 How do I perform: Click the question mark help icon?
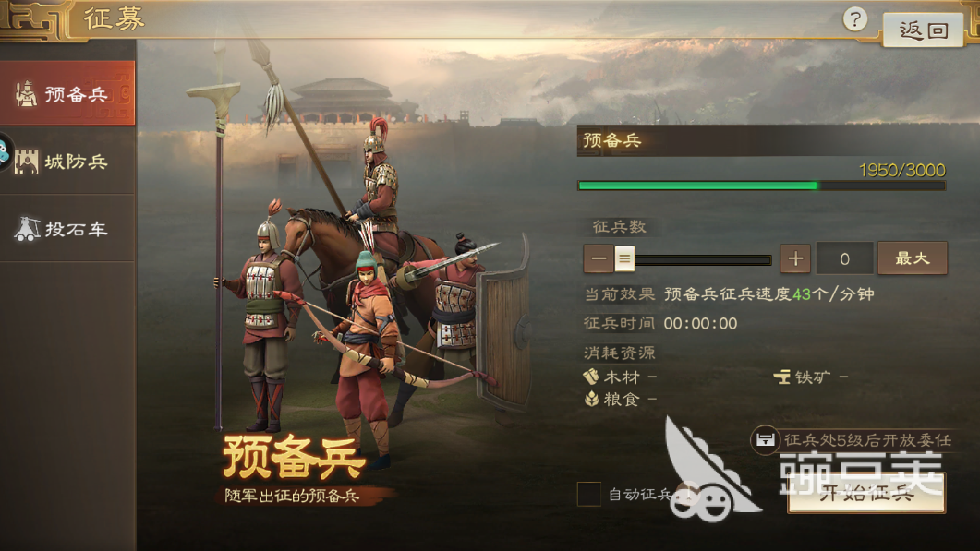[x=854, y=19]
